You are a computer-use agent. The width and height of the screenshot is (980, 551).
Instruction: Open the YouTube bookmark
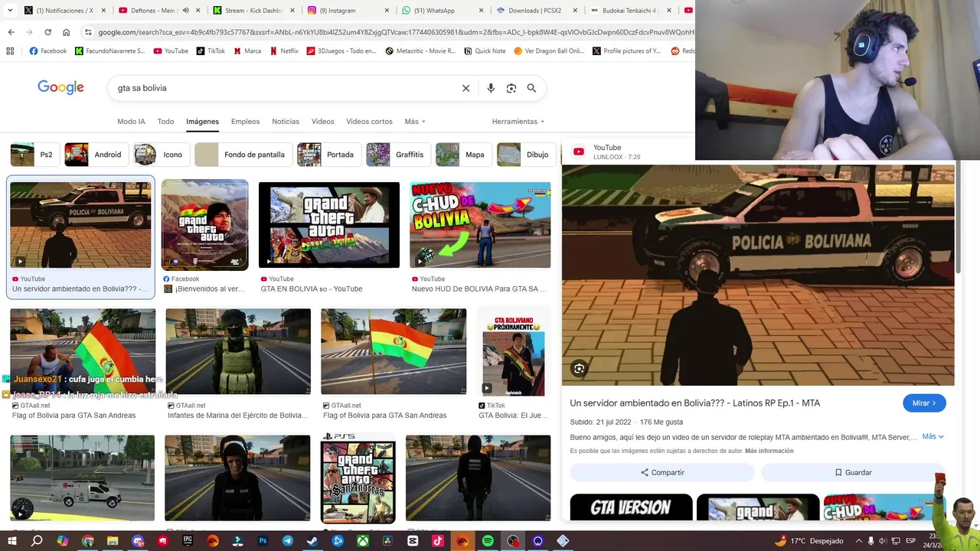(171, 51)
